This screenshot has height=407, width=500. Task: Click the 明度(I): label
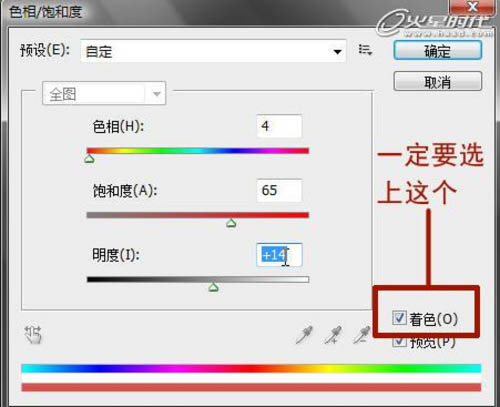click(116, 255)
